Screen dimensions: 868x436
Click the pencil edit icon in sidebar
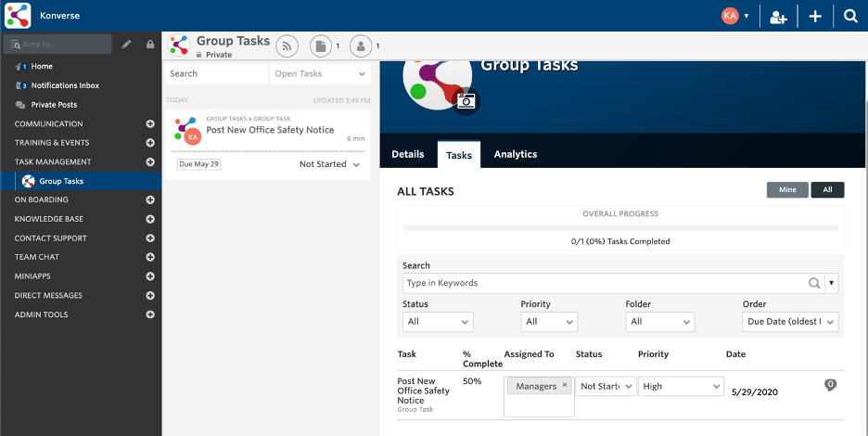pos(126,44)
